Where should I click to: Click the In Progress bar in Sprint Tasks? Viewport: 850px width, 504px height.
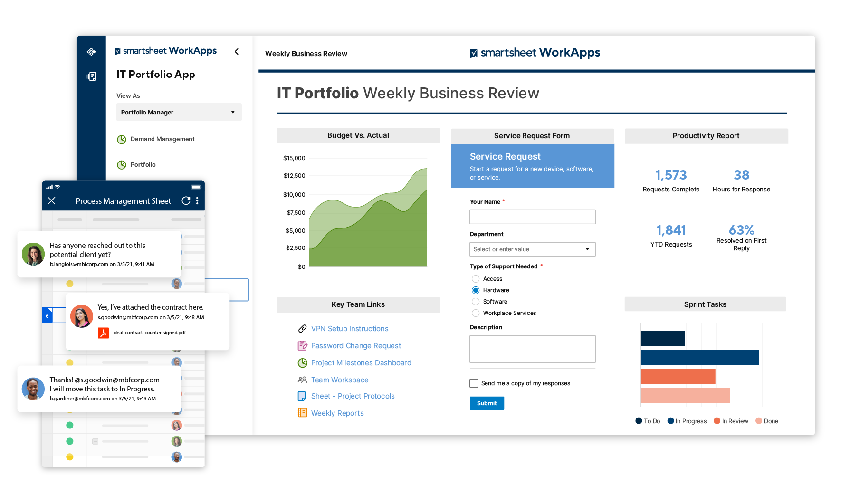click(x=699, y=357)
